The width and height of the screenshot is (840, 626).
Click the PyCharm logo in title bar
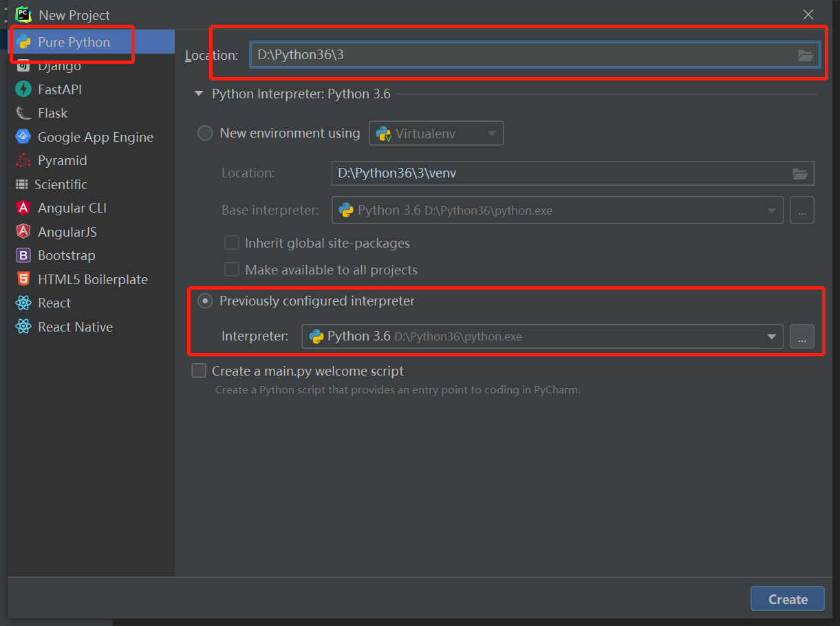(24, 14)
